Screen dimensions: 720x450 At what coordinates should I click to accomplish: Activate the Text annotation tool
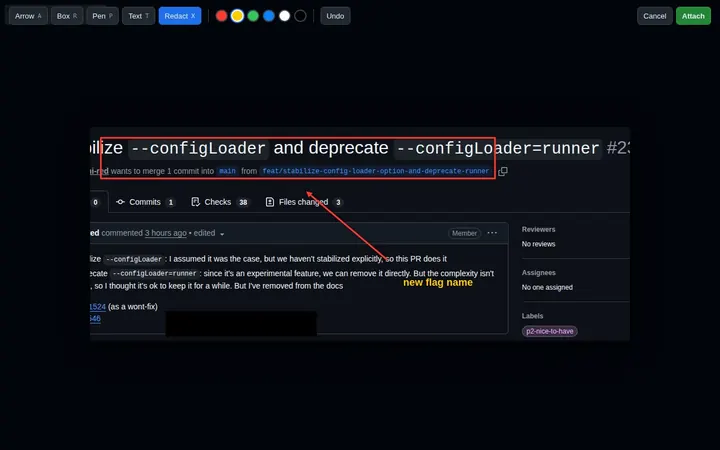tap(138, 16)
